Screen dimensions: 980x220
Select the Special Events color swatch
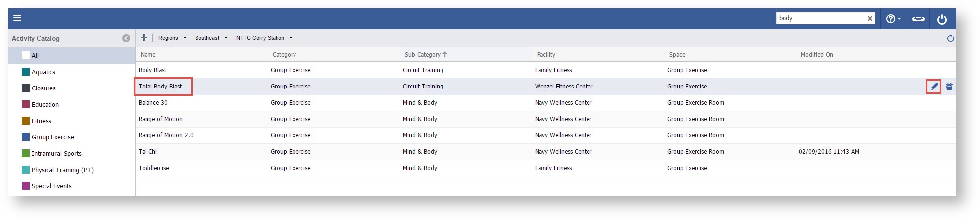26,186
